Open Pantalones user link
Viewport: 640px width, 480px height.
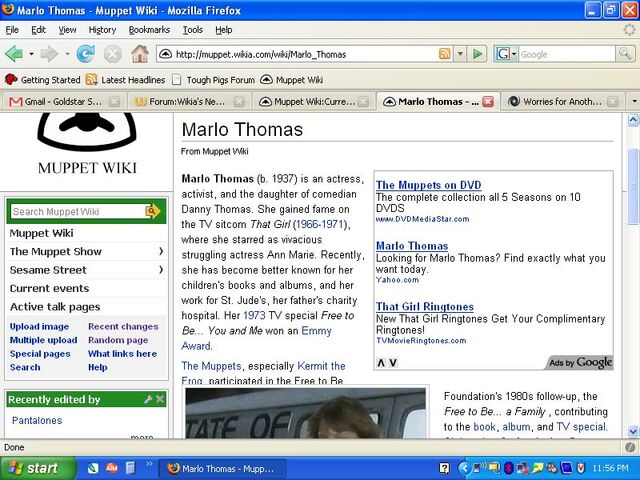tap(37, 420)
